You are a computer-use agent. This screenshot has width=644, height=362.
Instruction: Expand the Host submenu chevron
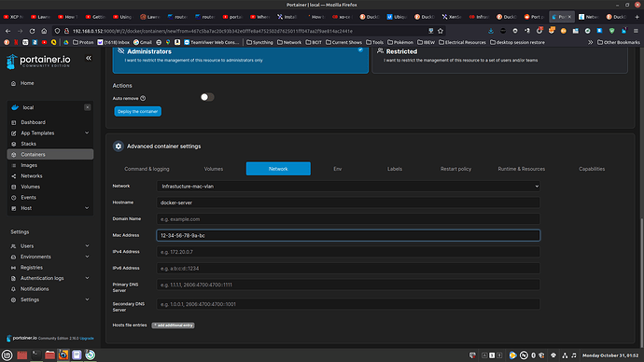[x=87, y=208]
